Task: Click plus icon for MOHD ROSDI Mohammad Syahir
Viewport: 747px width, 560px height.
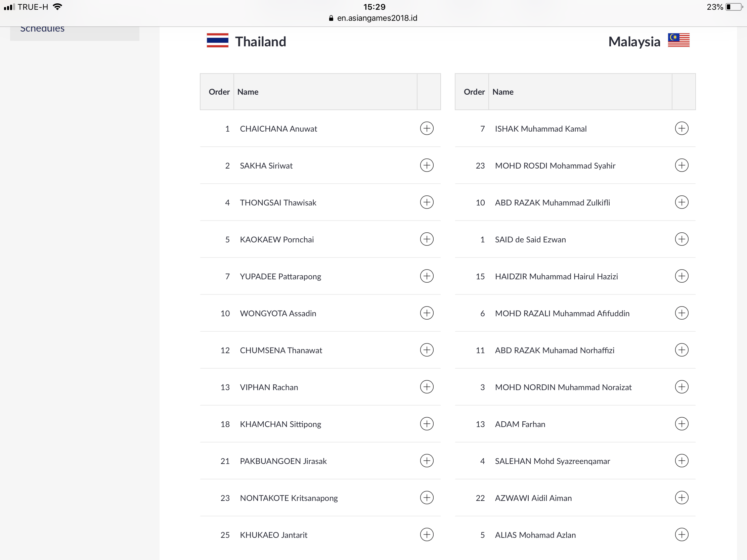Action: (x=682, y=166)
